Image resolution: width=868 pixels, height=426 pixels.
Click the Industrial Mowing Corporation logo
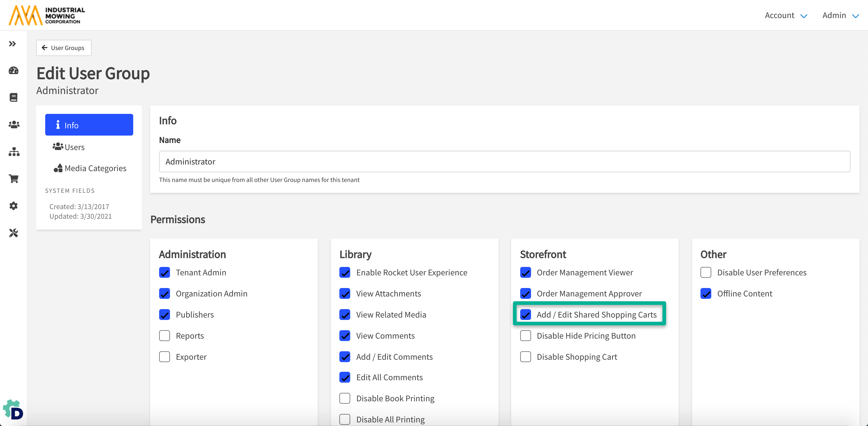click(x=46, y=15)
